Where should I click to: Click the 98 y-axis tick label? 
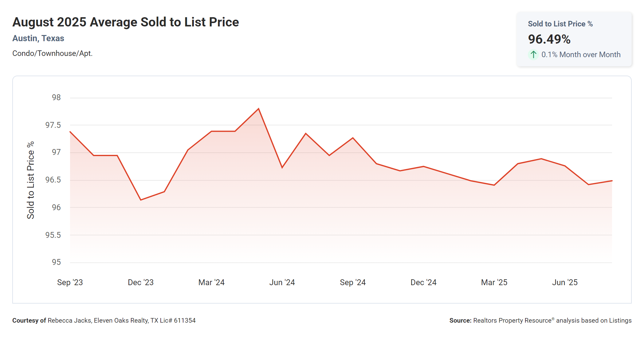coord(56,97)
